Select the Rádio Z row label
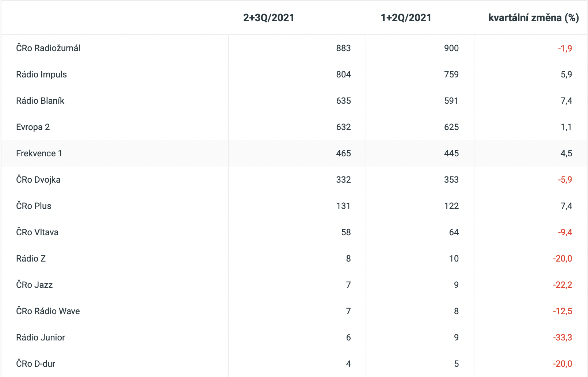This screenshot has height=377, width=588. [31, 259]
